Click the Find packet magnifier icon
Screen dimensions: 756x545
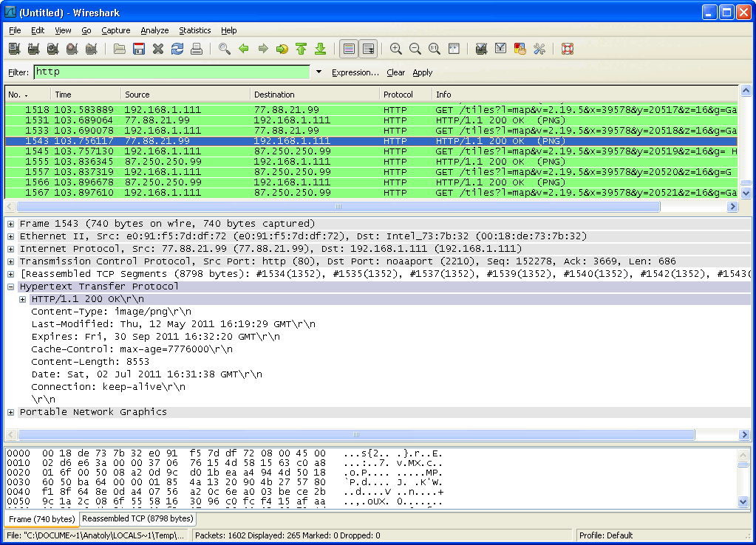[225, 49]
